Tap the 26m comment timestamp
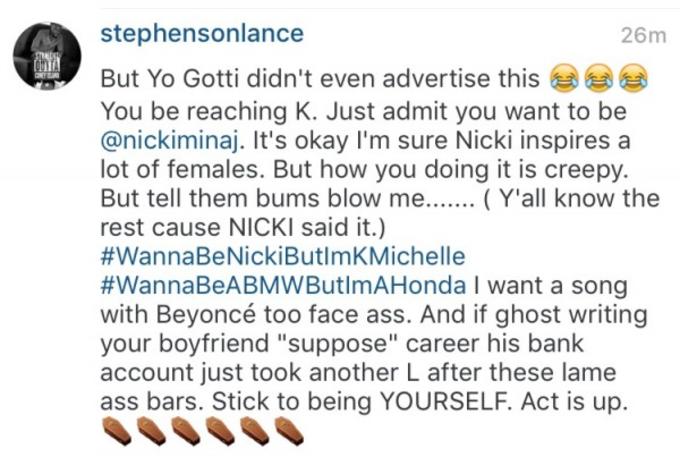This screenshot has height=457, width=680. [x=643, y=36]
